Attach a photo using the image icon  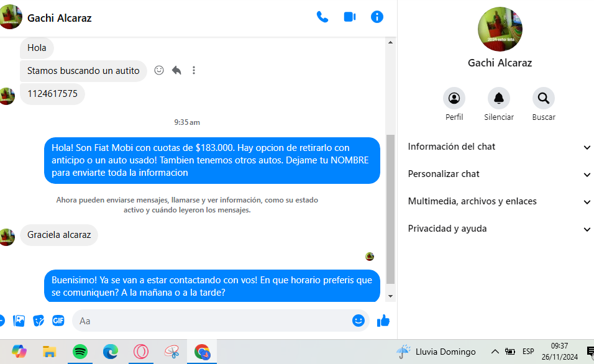(x=19, y=321)
